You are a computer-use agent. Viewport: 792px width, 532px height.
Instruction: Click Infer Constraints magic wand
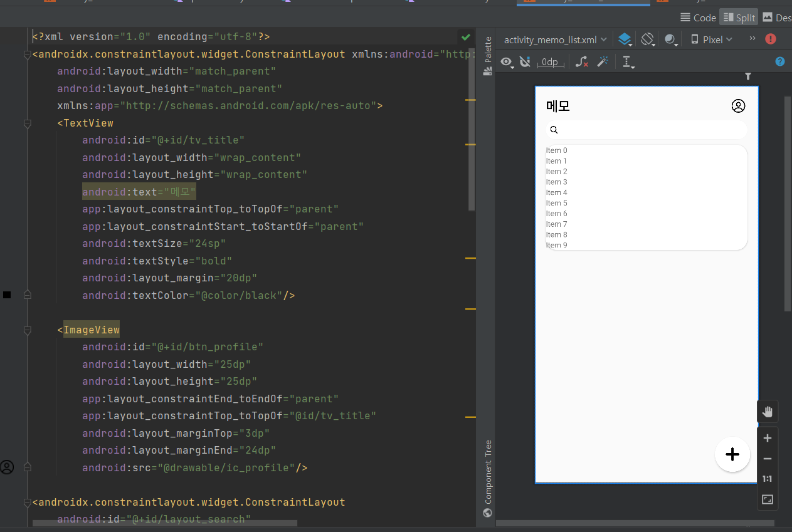point(603,61)
